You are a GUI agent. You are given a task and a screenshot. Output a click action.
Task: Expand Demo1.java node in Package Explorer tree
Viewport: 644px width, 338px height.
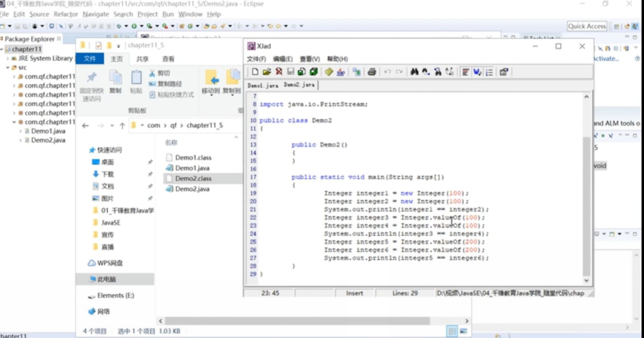tap(20, 131)
